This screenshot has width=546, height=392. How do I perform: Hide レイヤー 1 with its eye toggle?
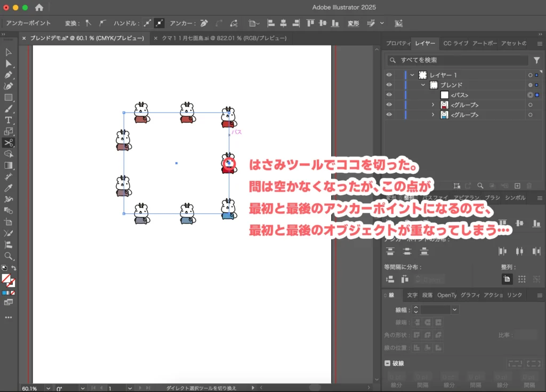pos(389,75)
